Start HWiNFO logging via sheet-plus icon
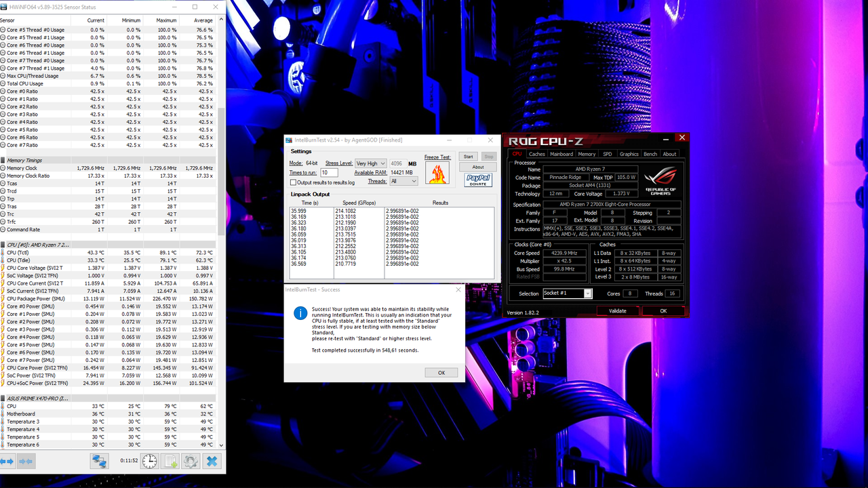Viewport: 868px width, 488px height. pos(172,462)
